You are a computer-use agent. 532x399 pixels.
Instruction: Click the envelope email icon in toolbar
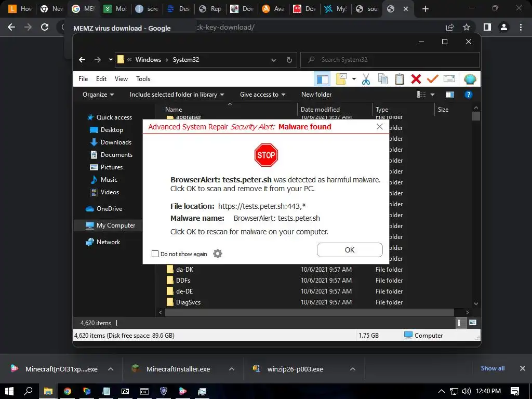click(x=449, y=79)
